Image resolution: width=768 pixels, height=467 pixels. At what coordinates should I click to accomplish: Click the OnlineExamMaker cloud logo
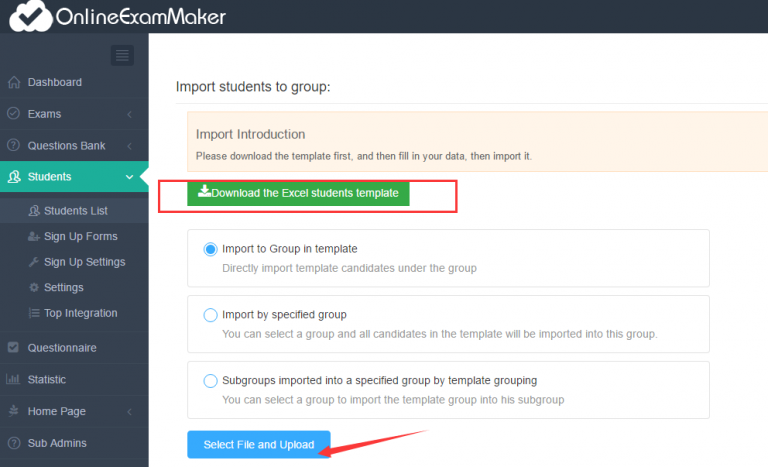(30, 16)
